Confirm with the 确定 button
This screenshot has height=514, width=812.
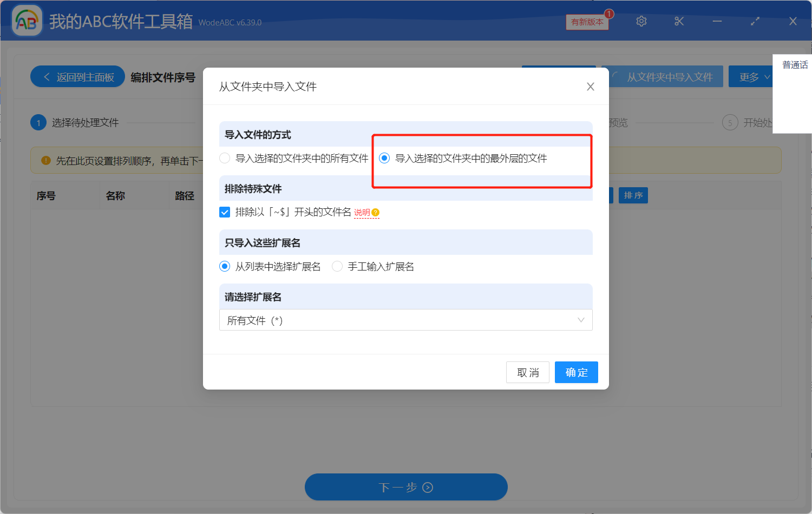point(577,372)
